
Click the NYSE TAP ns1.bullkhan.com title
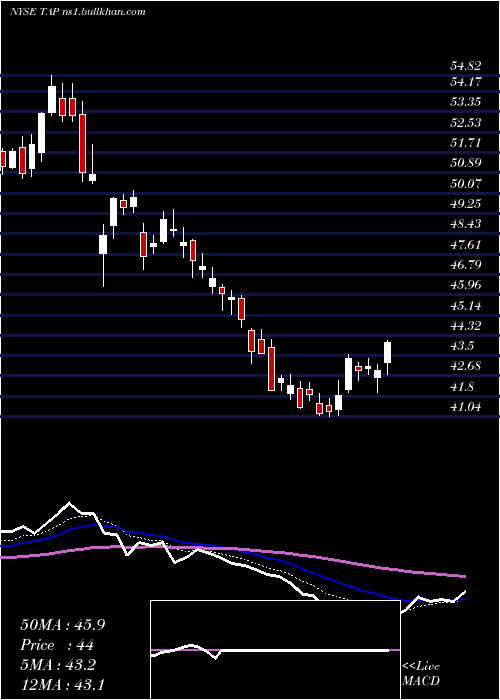(x=78, y=12)
